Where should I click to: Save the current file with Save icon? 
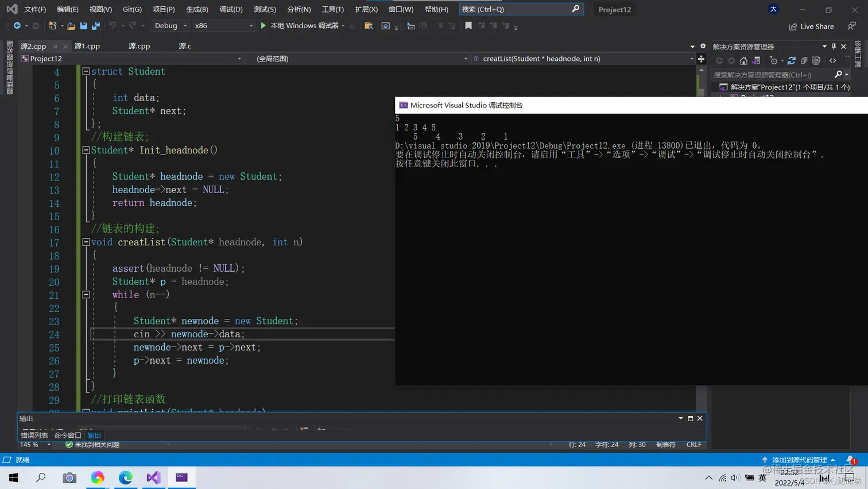(84, 26)
